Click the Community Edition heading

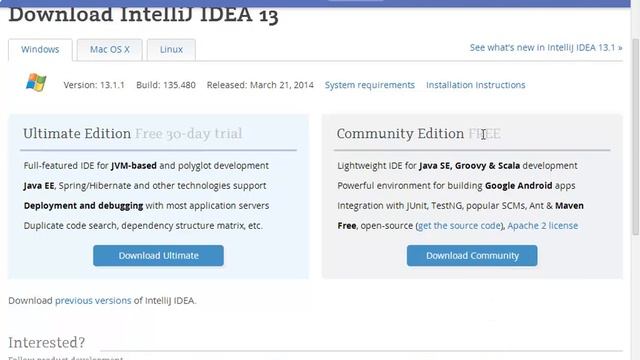400,133
